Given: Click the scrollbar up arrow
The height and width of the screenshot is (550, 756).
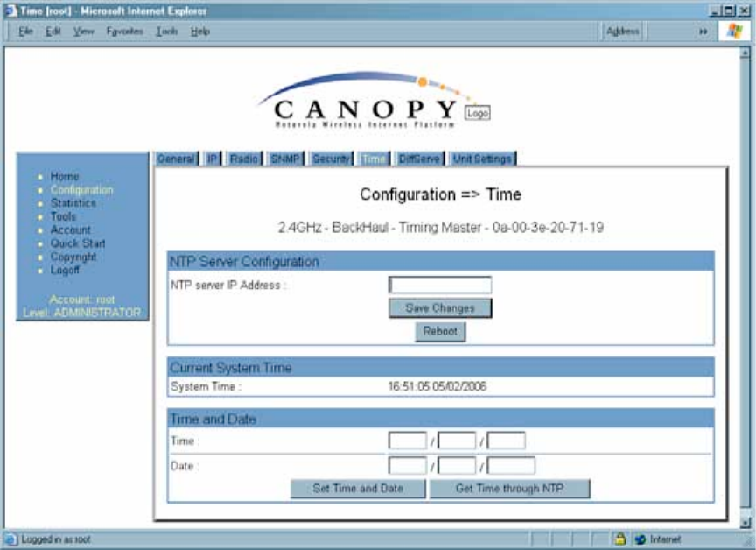Looking at the screenshot, I should (745, 53).
